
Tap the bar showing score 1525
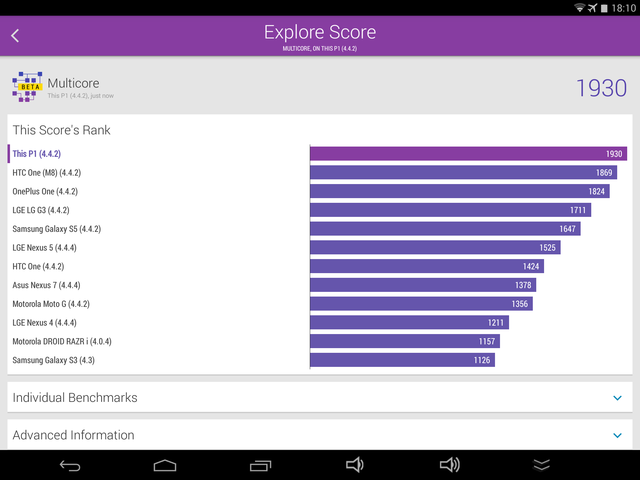pos(436,248)
